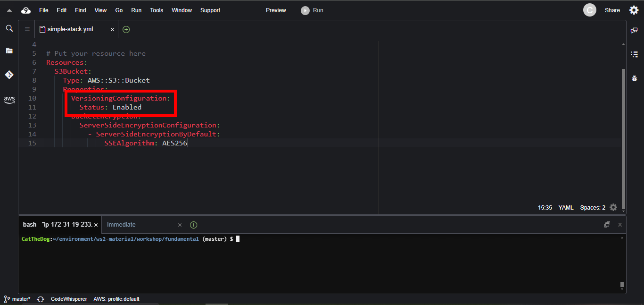
Task: Open the Collaborate chat icon
Action: coord(634,30)
